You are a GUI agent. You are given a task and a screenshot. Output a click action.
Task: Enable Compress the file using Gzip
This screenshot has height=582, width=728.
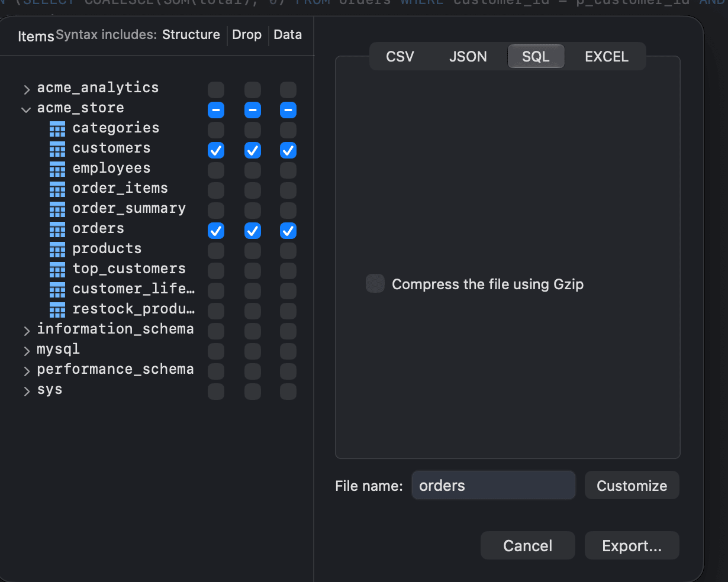375,283
